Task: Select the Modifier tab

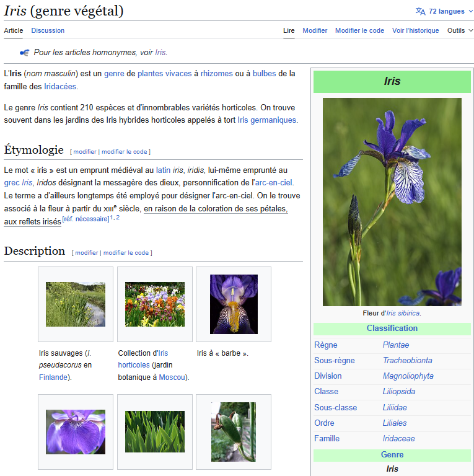Action: 315,30
